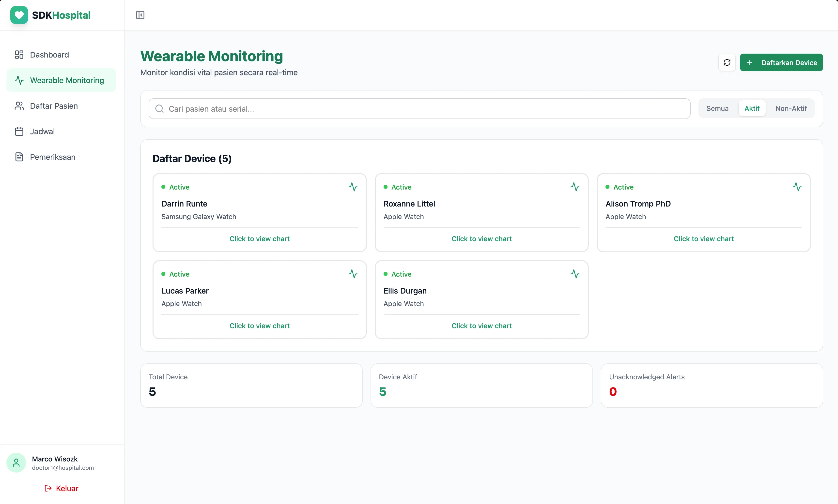Image resolution: width=838 pixels, height=504 pixels.
Task: Select the Semua filter option
Action: [717, 108]
